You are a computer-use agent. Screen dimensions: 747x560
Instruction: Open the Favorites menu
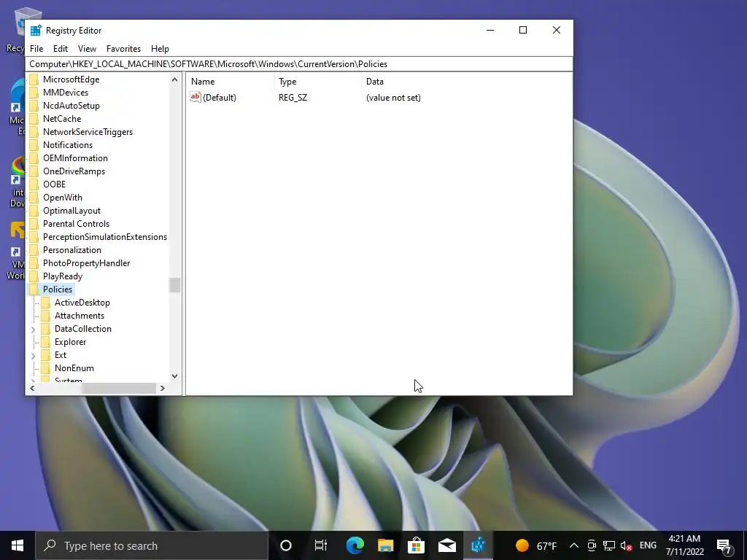123,49
